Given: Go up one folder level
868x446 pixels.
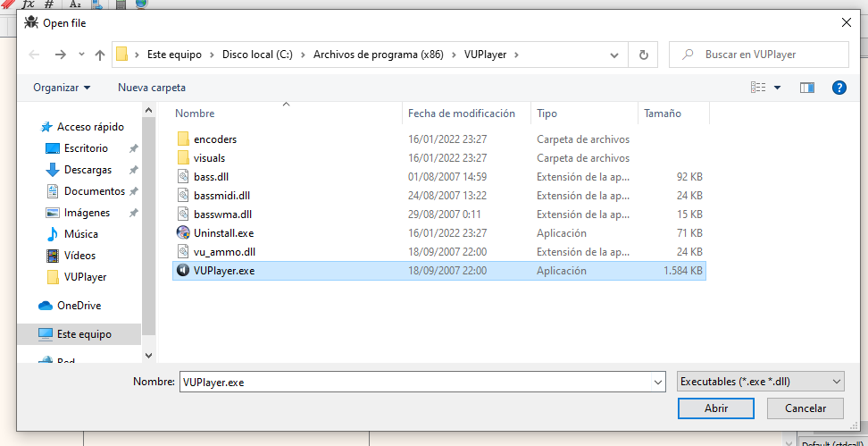Looking at the screenshot, I should click(100, 55).
